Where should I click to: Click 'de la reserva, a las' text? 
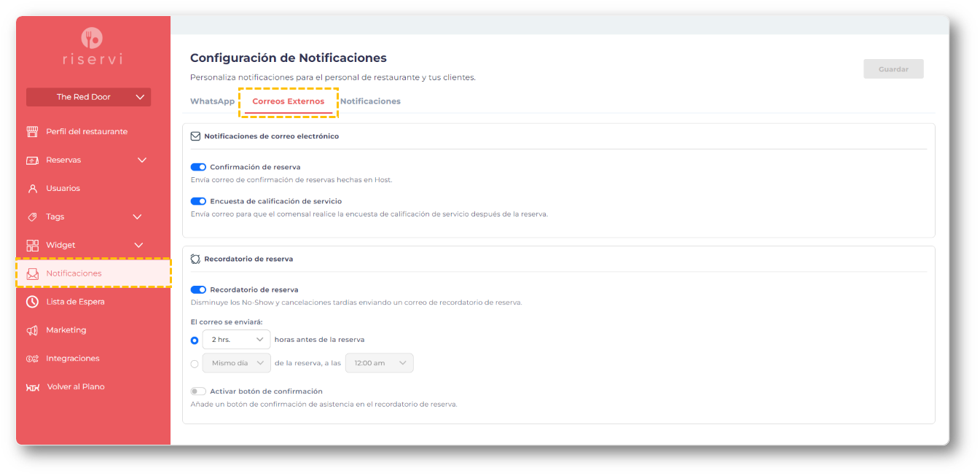coord(307,363)
